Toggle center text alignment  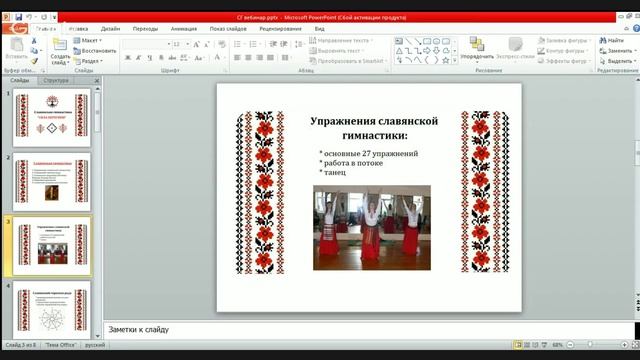click(x=248, y=58)
